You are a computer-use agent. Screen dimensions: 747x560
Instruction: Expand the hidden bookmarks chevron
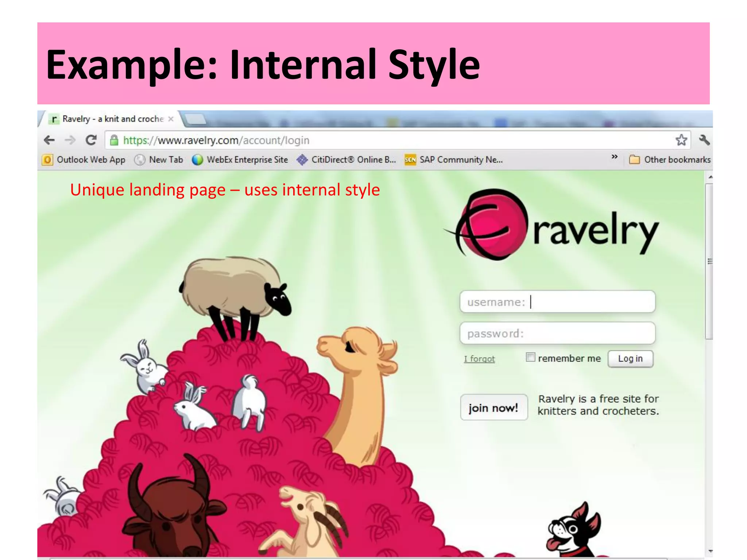pyautogui.click(x=615, y=156)
